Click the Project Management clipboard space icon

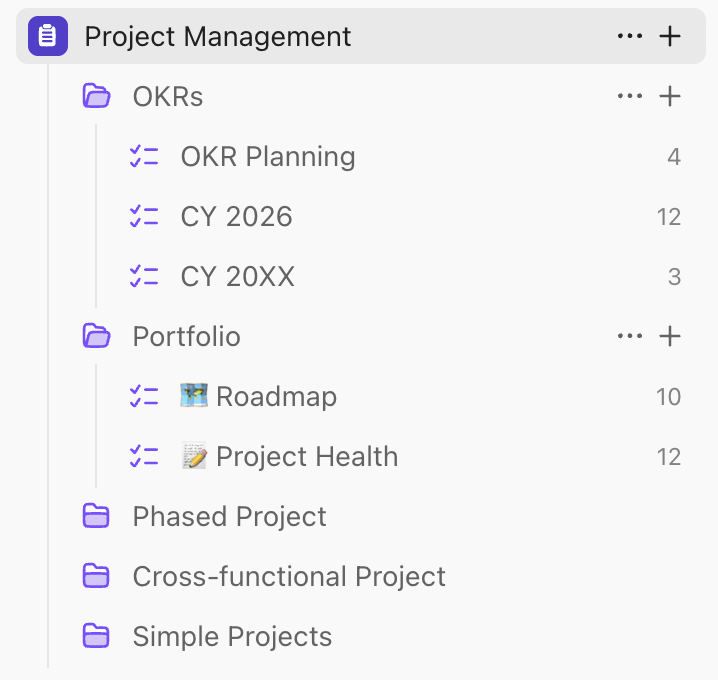click(48, 37)
